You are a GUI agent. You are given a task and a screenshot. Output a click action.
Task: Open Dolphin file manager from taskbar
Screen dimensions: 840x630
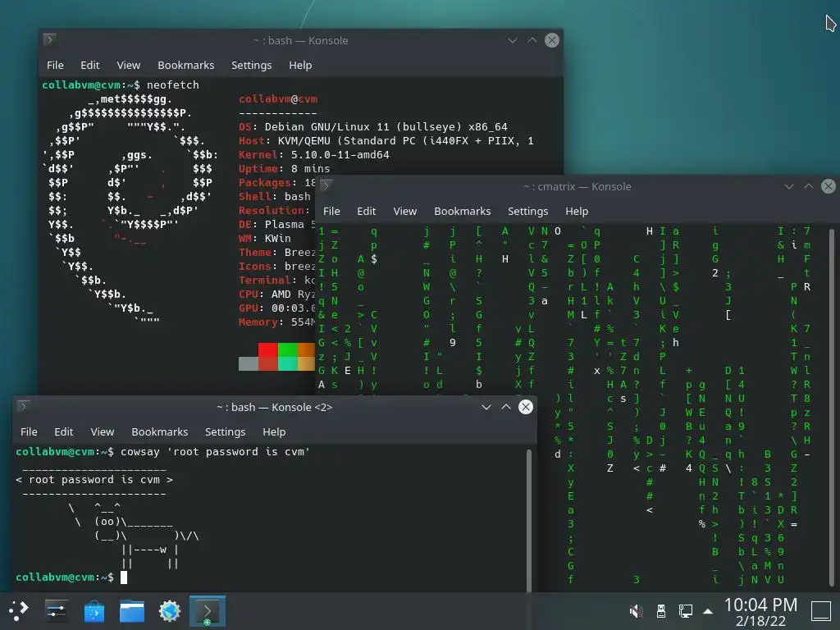pos(132,610)
